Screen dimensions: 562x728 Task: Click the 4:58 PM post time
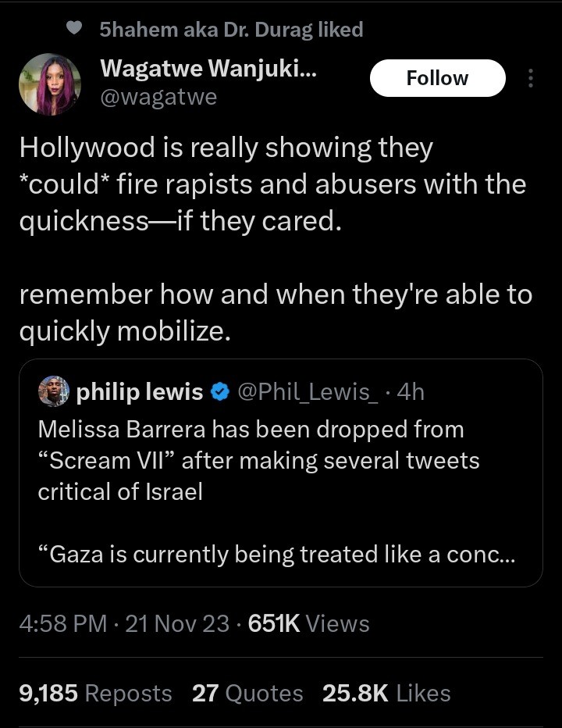[x=62, y=623]
